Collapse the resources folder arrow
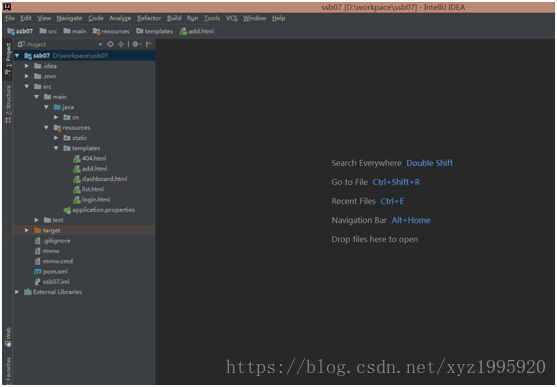This screenshot has width=557, height=387. coord(47,128)
